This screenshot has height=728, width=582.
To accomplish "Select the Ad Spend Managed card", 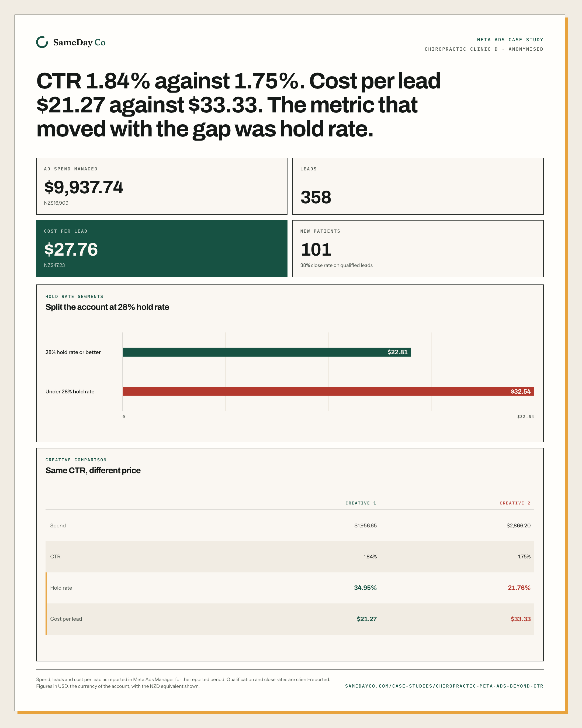I will coord(162,186).
